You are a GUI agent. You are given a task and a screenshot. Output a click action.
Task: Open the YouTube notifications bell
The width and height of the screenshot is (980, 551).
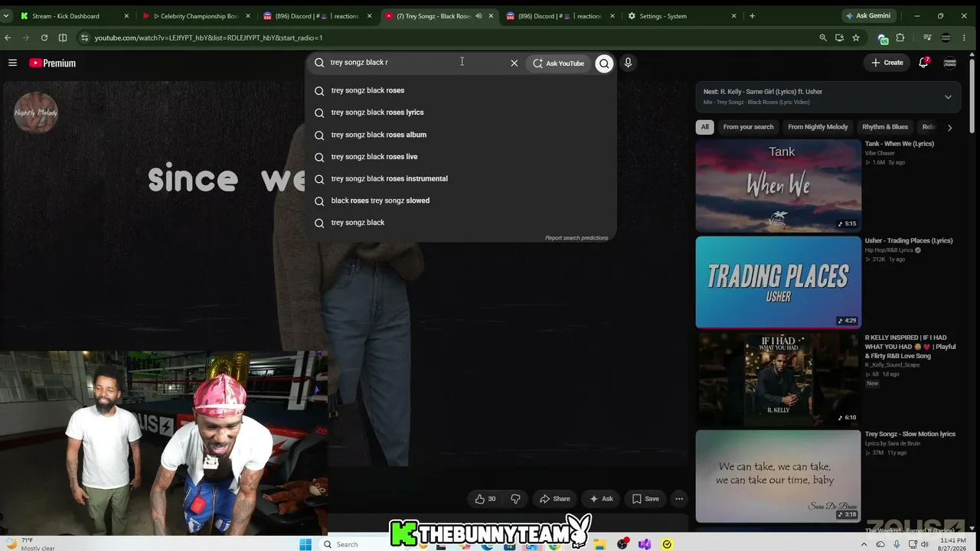923,63
